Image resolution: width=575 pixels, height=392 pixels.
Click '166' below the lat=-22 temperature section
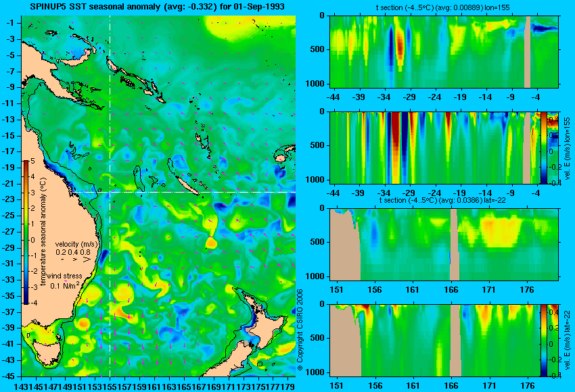(x=451, y=290)
